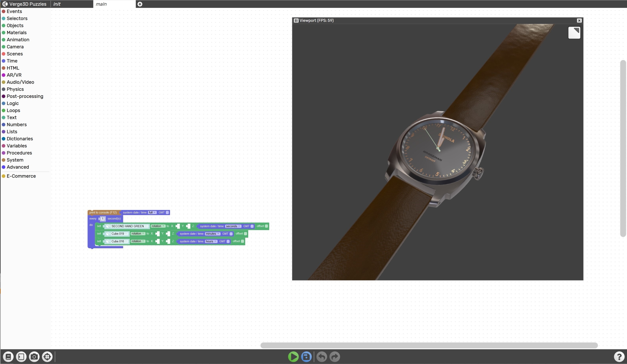Toggle GMT checkbox in minutes time block
627x364 pixels.
pyautogui.click(x=231, y=234)
